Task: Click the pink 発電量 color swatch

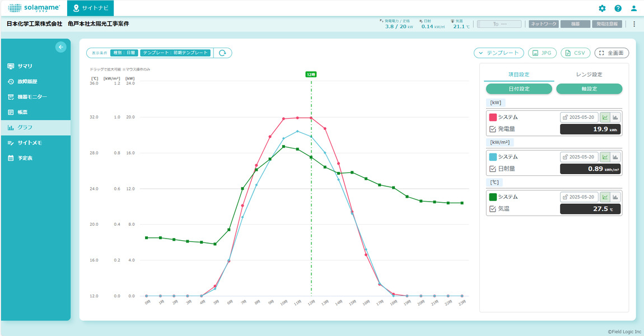Action: click(493, 118)
